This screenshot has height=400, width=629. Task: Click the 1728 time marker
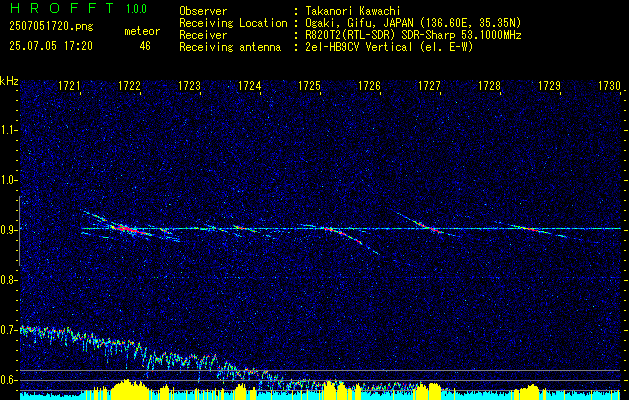tap(489, 85)
